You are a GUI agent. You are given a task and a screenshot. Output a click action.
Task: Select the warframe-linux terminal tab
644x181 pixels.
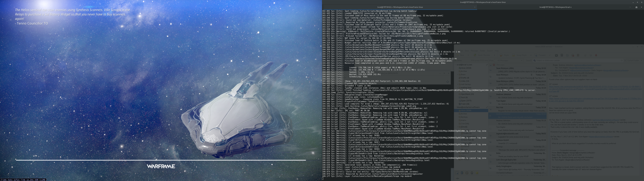coord(400,7)
